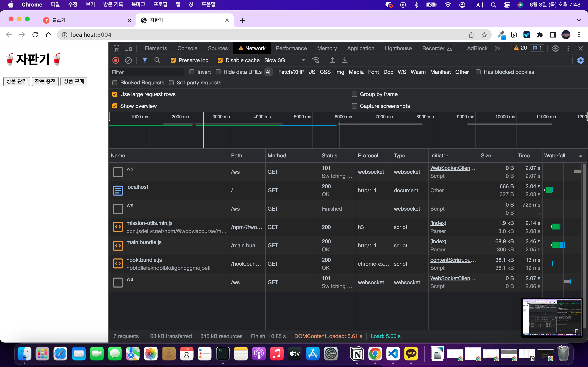
Task: Toggle device toolbar icon in DevTools
Action: 128,48
